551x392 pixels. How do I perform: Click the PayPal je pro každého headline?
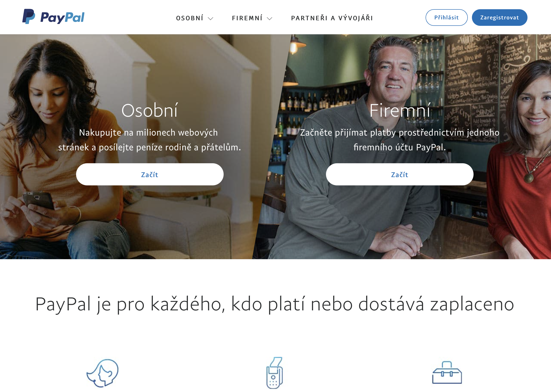pos(275,304)
